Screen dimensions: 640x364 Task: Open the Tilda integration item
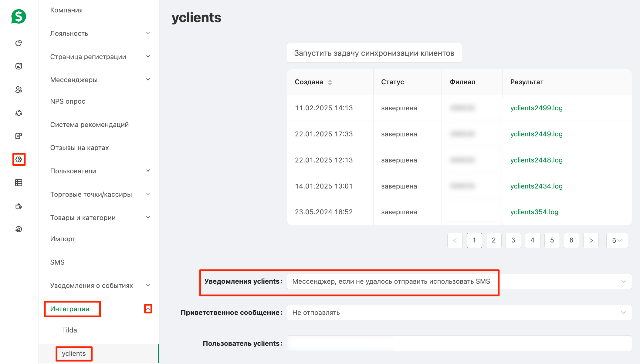(x=69, y=330)
